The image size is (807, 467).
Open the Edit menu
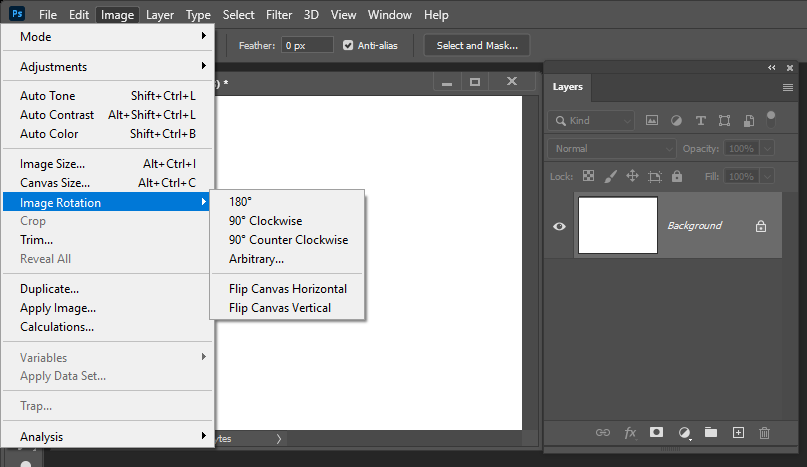(x=79, y=15)
